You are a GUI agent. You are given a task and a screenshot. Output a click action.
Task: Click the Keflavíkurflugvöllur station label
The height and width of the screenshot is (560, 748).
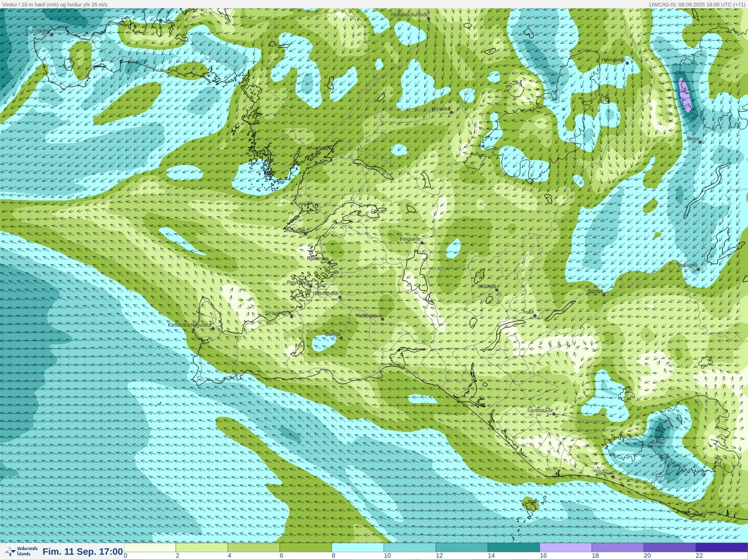pyautogui.click(x=190, y=325)
